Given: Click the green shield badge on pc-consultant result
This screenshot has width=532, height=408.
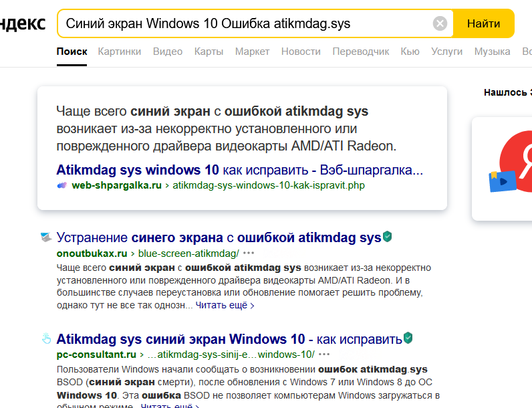Looking at the screenshot, I should click(x=408, y=338).
